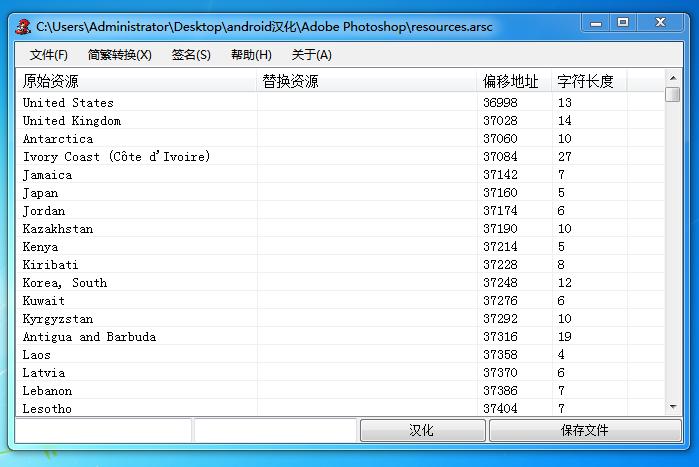The width and height of the screenshot is (699, 467).
Task: Click offset value 37248
Action: [500, 283]
